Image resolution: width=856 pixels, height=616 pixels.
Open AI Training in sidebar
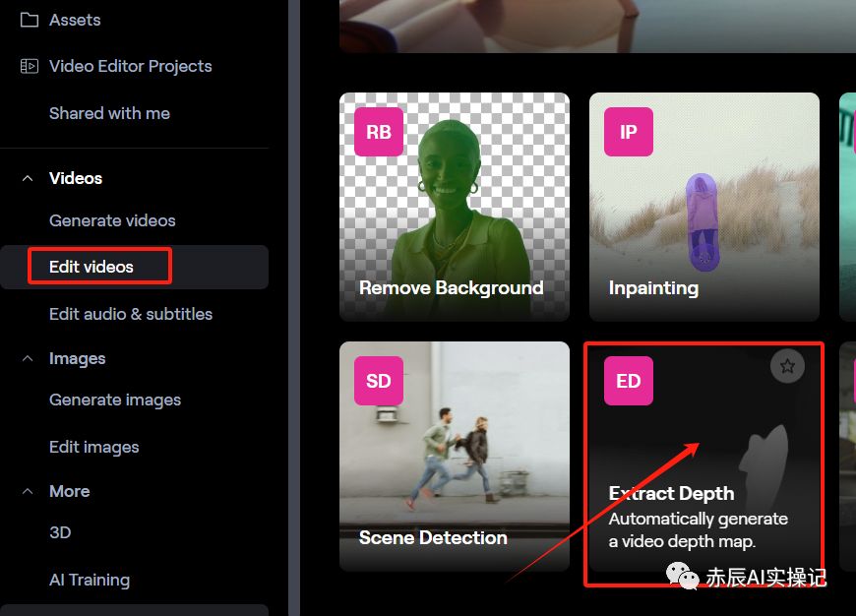click(90, 580)
